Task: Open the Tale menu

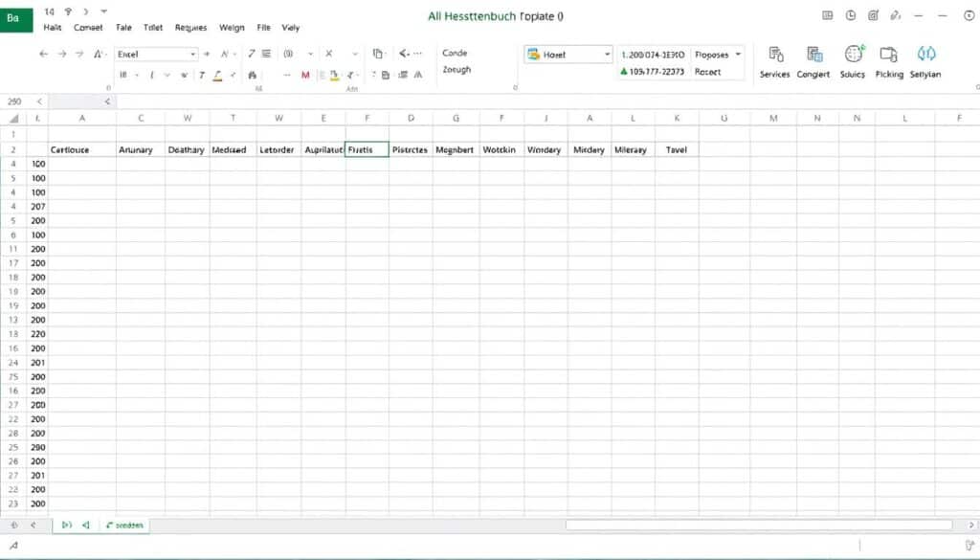Action: [x=123, y=28]
